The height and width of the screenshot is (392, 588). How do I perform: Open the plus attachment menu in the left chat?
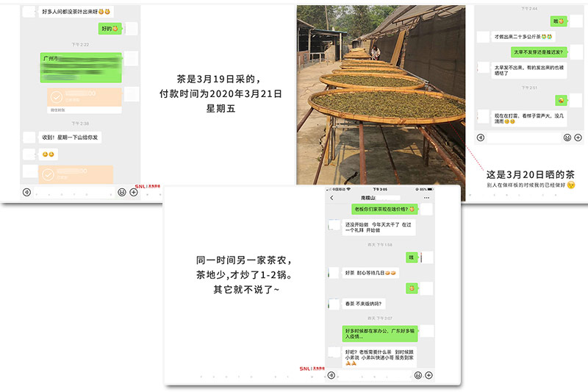(x=134, y=193)
